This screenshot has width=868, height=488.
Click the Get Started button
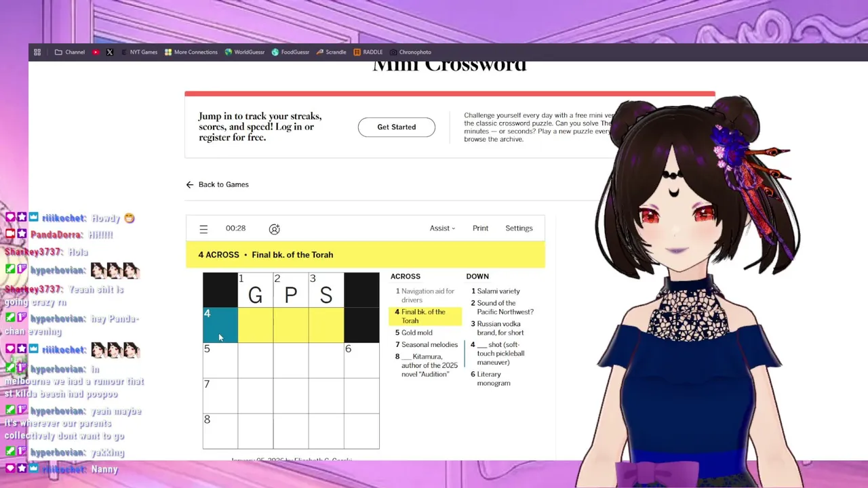coord(397,127)
